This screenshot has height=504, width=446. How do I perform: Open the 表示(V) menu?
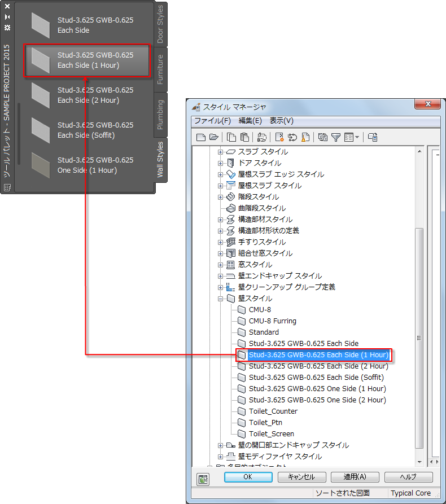281,121
